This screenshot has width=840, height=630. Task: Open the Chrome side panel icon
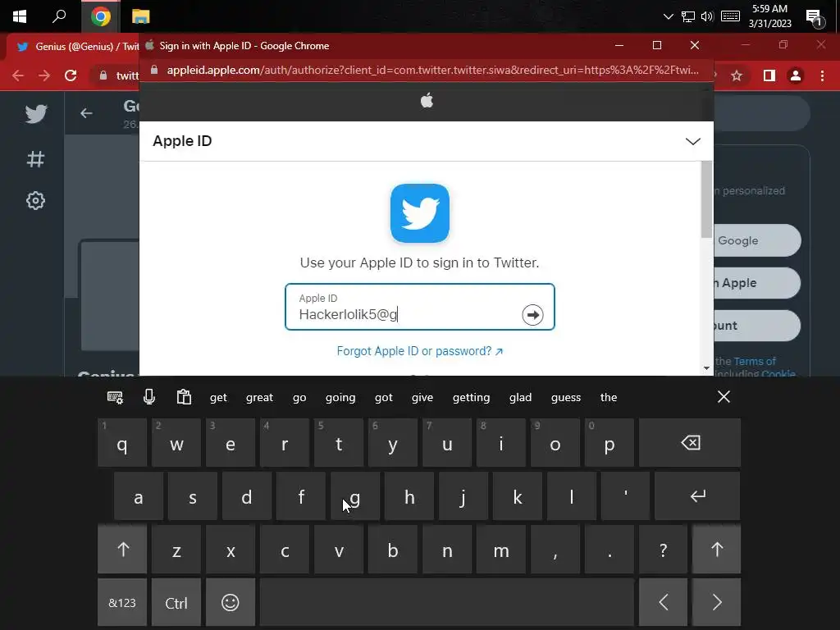[x=769, y=76]
